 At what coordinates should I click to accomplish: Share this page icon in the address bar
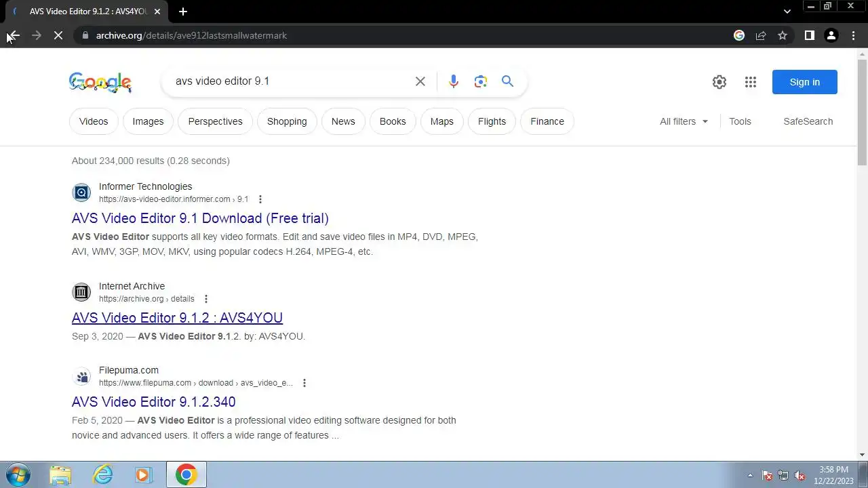click(x=761, y=35)
